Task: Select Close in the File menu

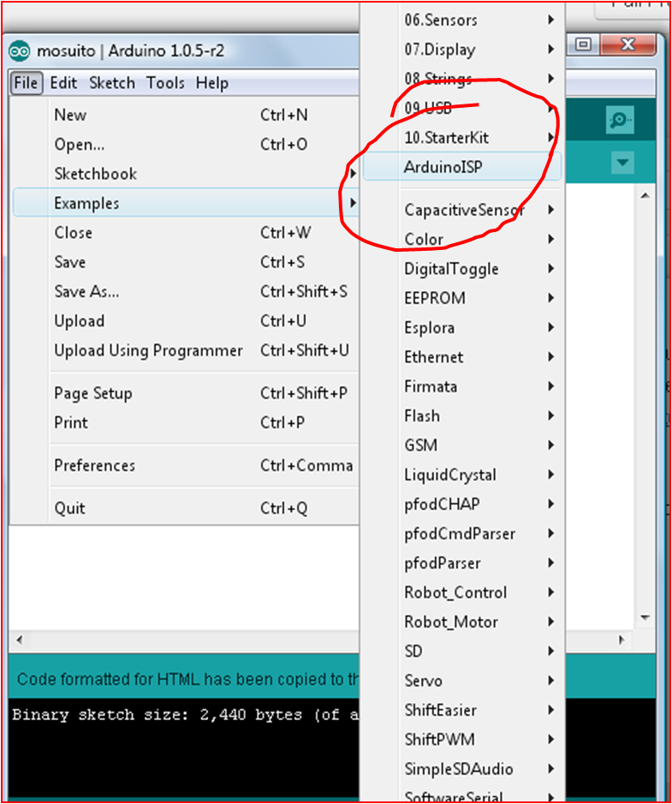Action: [x=186, y=233]
